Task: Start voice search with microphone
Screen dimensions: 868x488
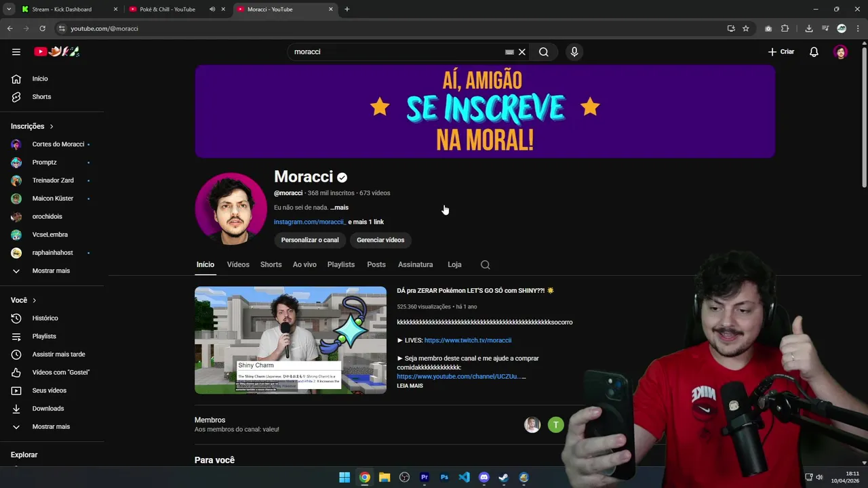Action: click(574, 52)
